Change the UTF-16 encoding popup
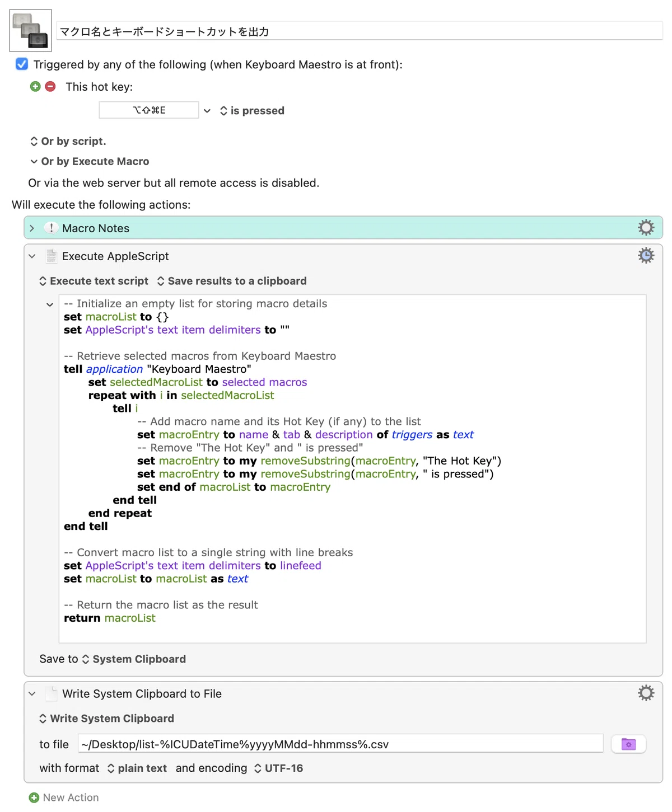This screenshot has width=672, height=812. click(x=278, y=768)
